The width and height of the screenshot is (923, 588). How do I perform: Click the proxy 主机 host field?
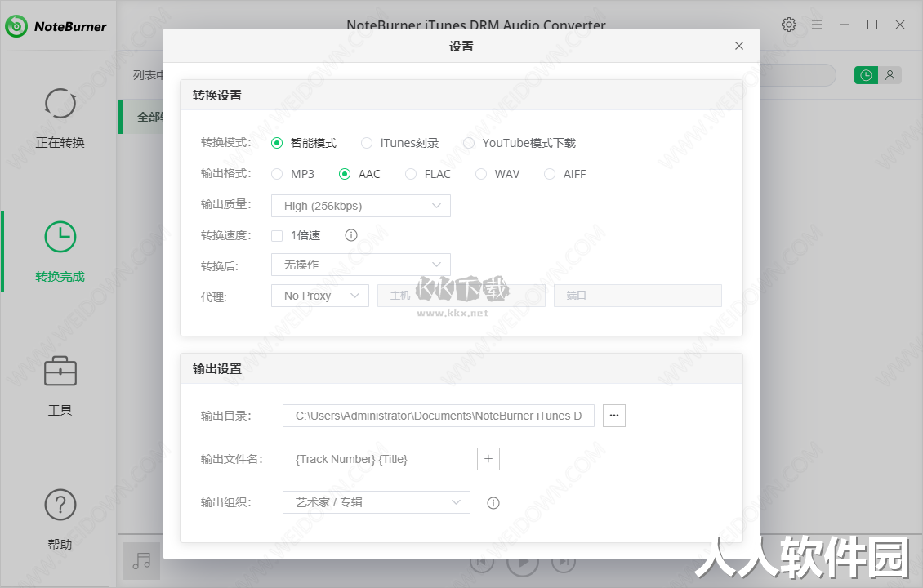[461, 296]
